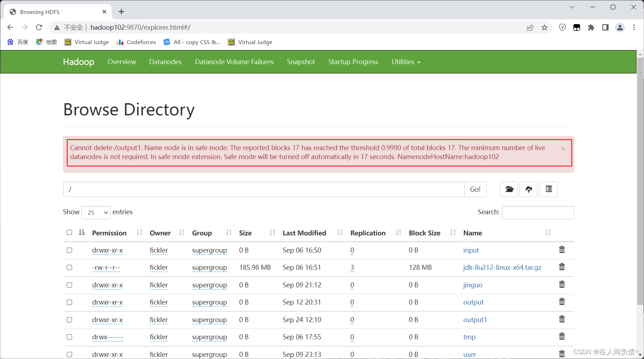Edit replication value 3 for jdk file
Screen dimensions: 644x359
pos(352,267)
